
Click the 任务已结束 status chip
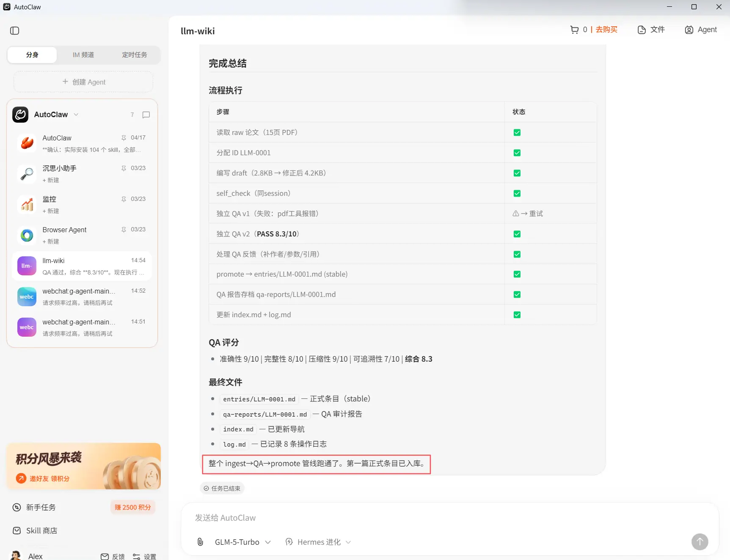[222, 488]
